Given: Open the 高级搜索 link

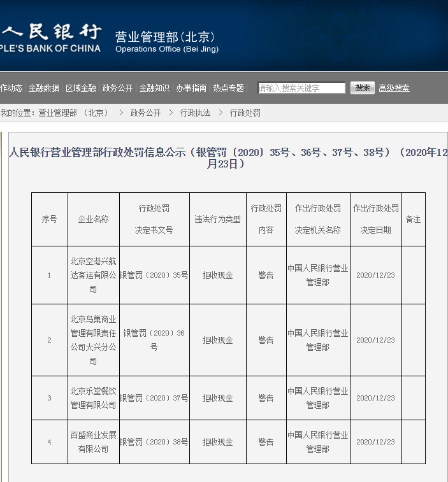Looking at the screenshot, I should click(394, 89).
